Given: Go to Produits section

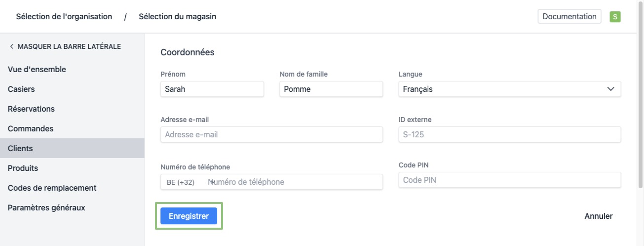Looking at the screenshot, I should pos(23,168).
